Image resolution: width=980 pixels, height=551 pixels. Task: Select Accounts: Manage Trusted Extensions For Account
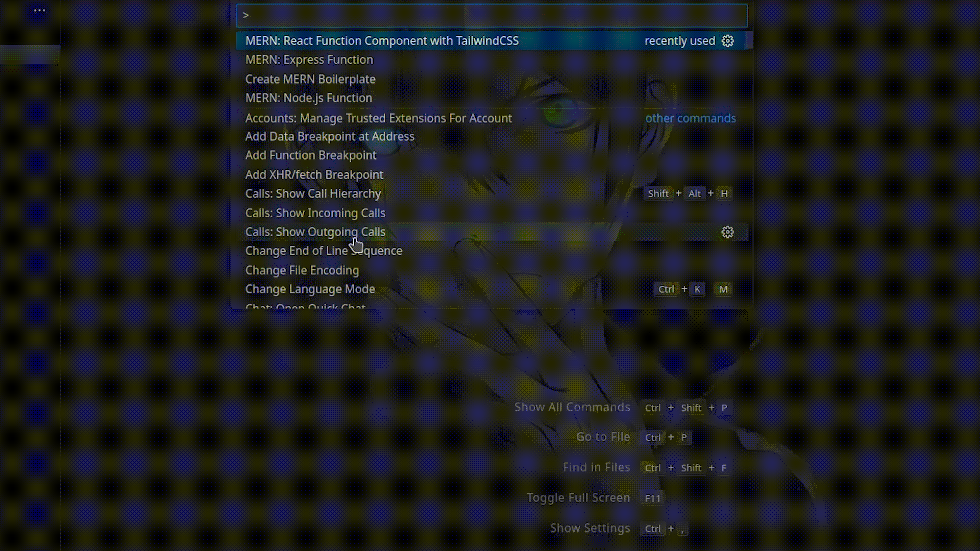pos(378,117)
